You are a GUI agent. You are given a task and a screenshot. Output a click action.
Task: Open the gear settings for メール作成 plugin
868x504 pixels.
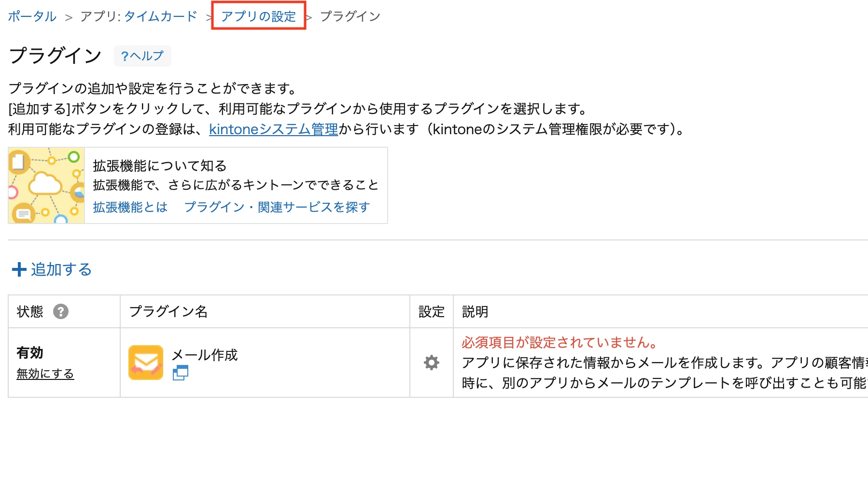(431, 363)
